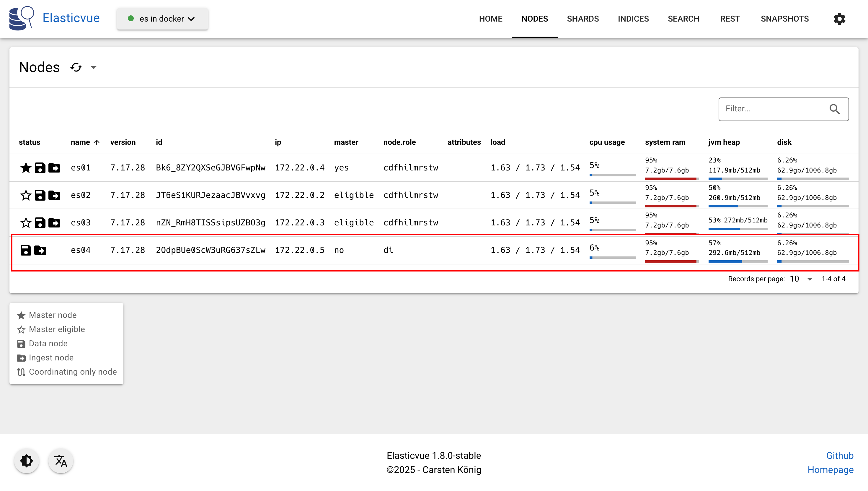Sort by the jvm heap column header
Viewport: 868px width, 491px height.
pos(724,142)
